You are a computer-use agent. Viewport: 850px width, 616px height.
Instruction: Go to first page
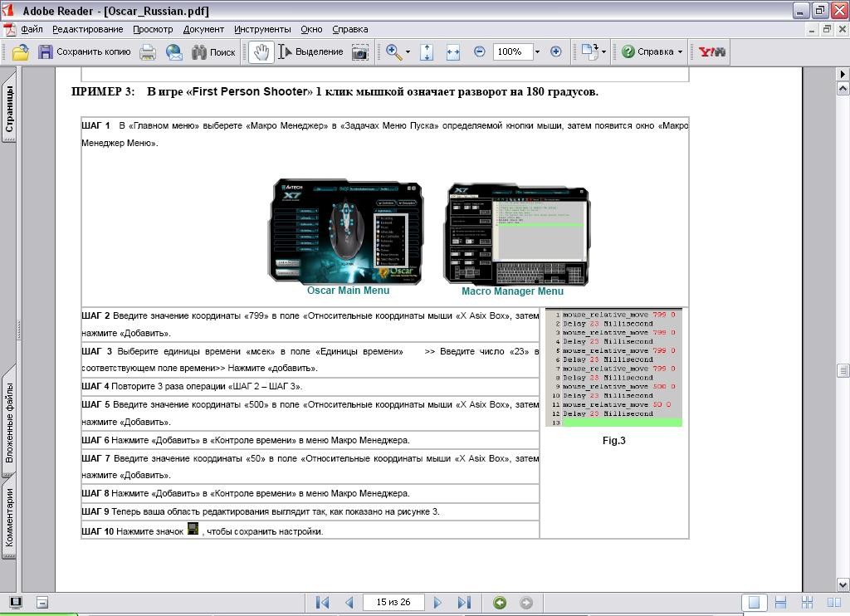[323, 603]
